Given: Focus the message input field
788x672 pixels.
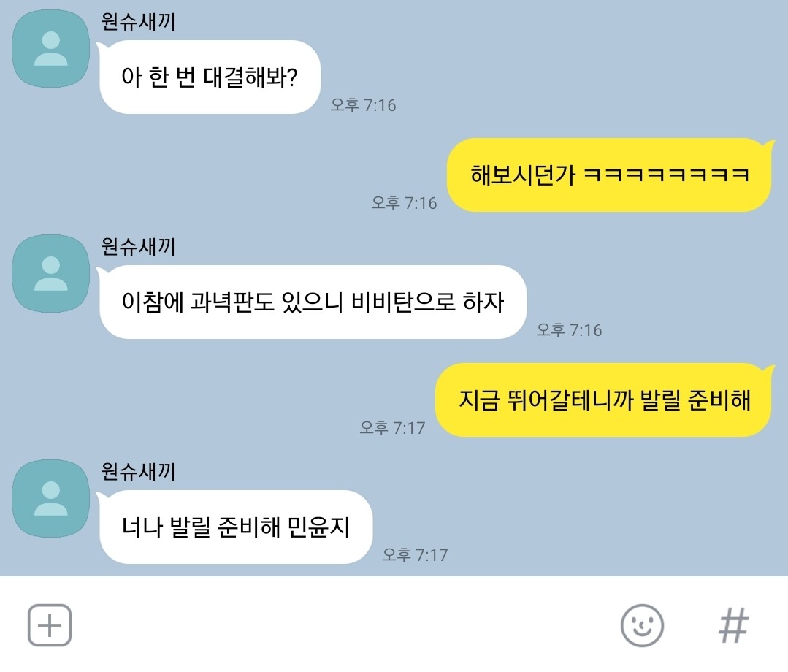Looking at the screenshot, I should tap(345, 625).
